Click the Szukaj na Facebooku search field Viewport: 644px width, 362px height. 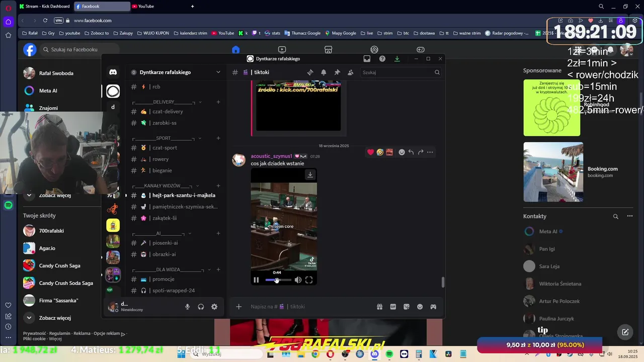pos(79,50)
